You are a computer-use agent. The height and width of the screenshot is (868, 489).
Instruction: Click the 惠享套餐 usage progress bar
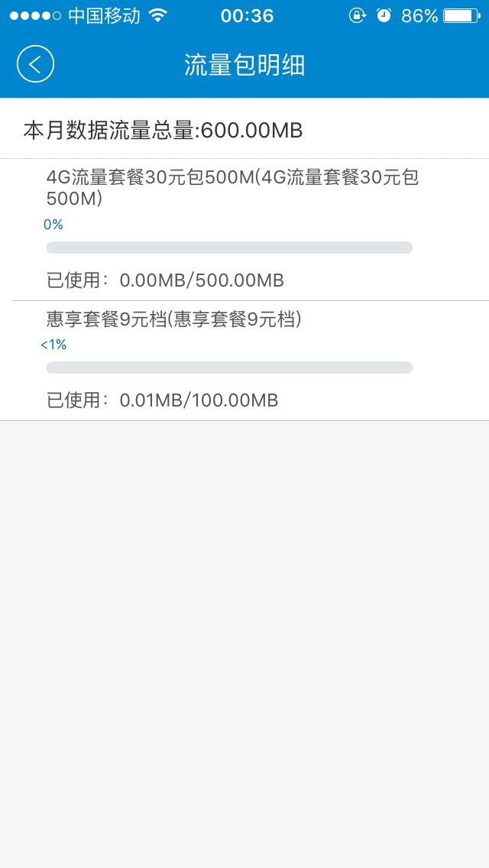[x=229, y=368]
